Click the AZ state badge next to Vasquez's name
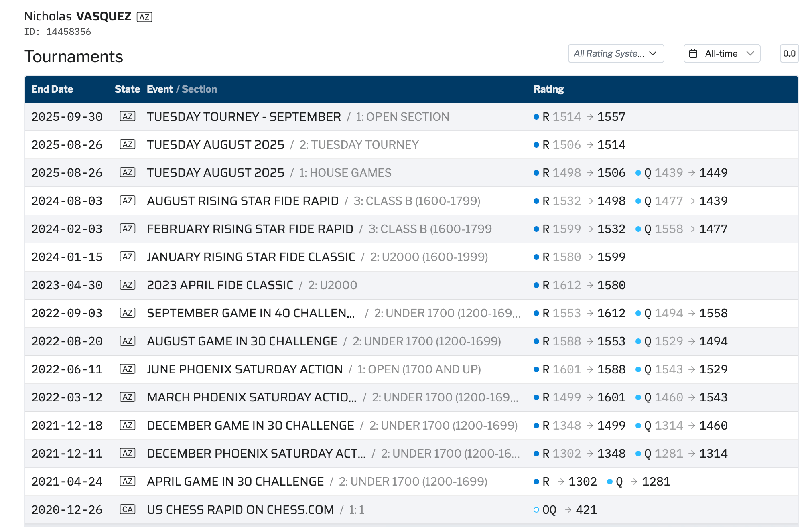Image resolution: width=812 pixels, height=527 pixels. click(144, 17)
